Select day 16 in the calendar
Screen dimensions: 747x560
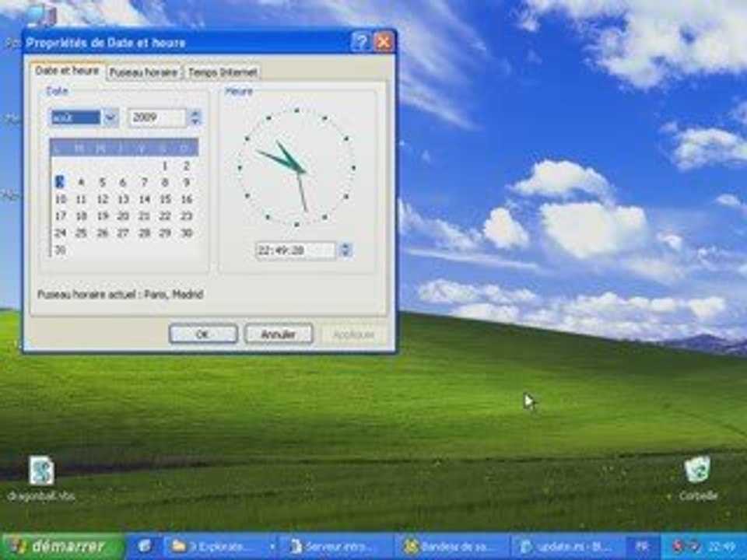coord(186,199)
